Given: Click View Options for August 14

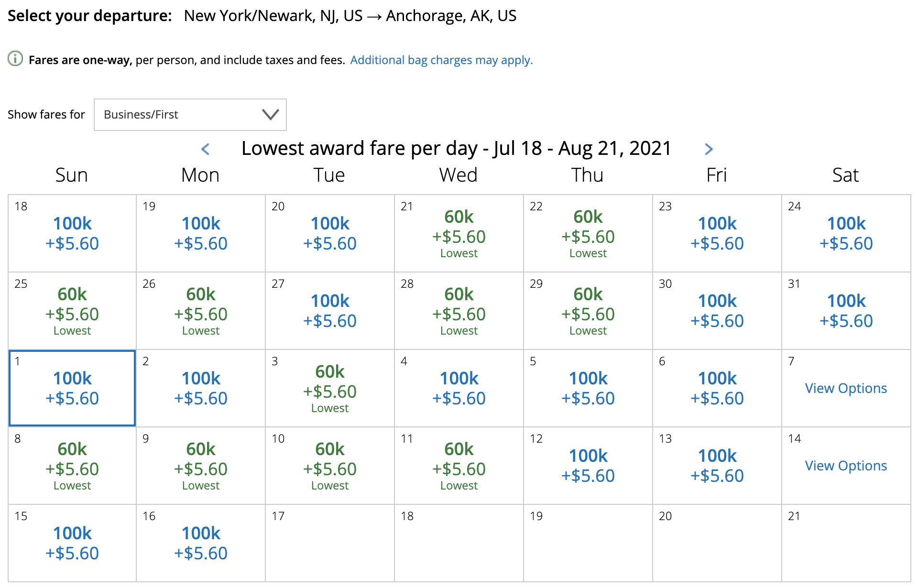Looking at the screenshot, I should coord(845,466).
